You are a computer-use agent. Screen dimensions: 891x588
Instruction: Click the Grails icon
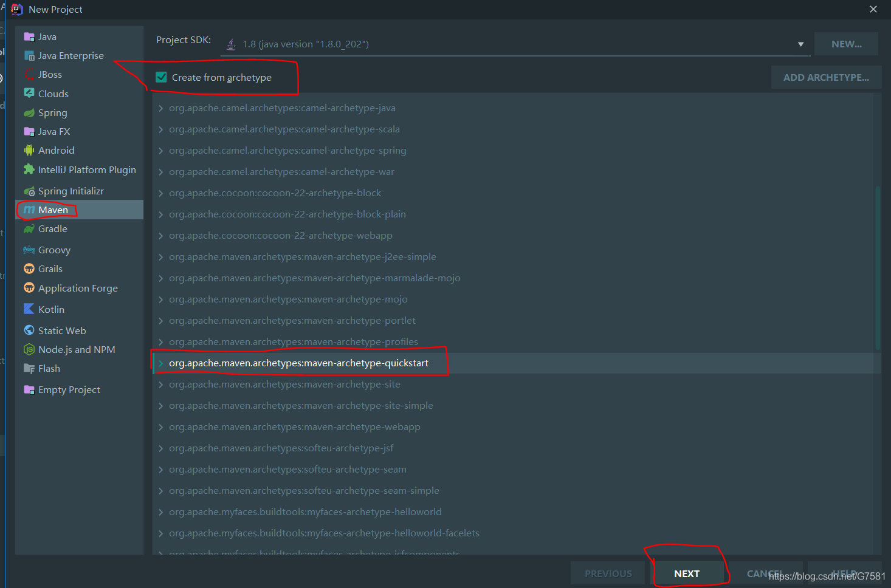tap(29, 268)
